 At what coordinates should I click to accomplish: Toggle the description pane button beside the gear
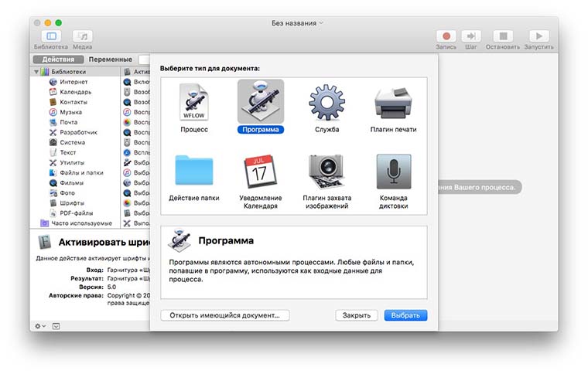[x=56, y=326]
